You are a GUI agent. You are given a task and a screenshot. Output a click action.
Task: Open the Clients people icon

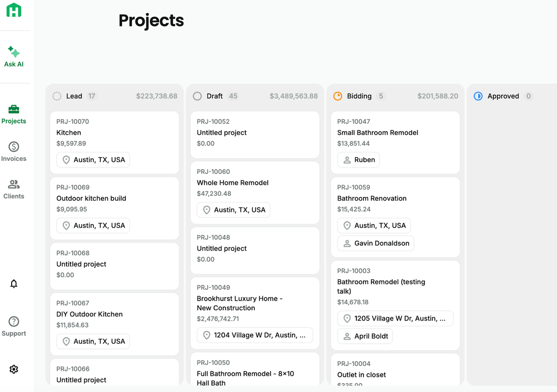point(14,184)
